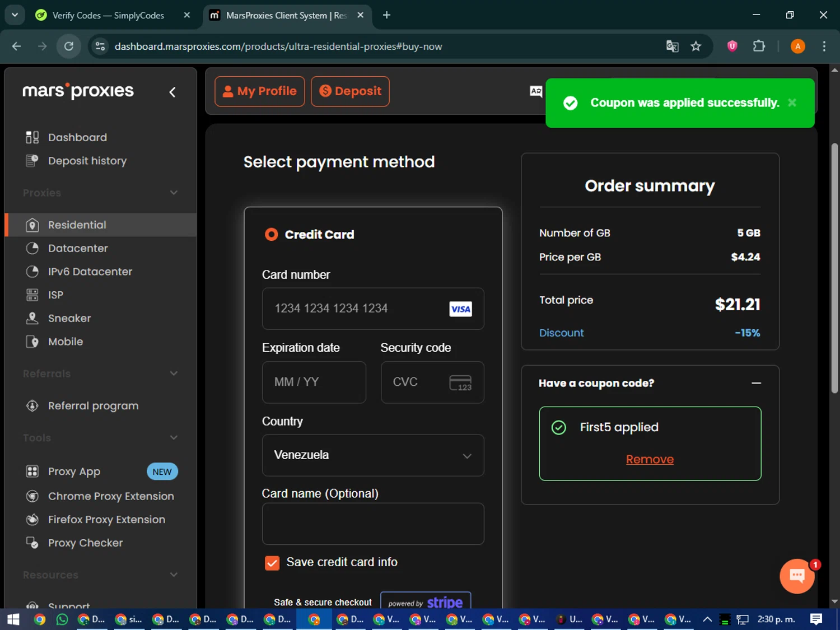This screenshot has height=630, width=840.
Task: Uncheck Save credit card info
Action: [x=272, y=563]
